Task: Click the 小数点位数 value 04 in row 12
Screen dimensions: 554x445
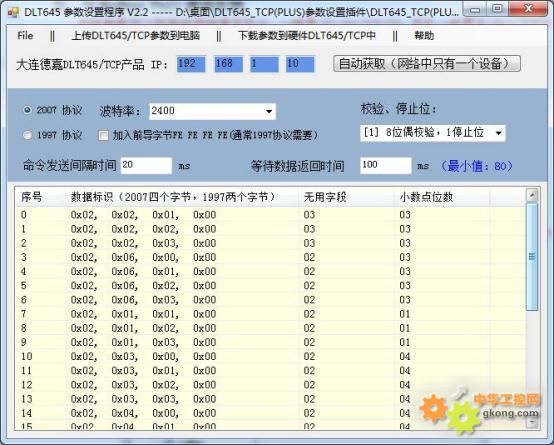Action: [x=405, y=385]
